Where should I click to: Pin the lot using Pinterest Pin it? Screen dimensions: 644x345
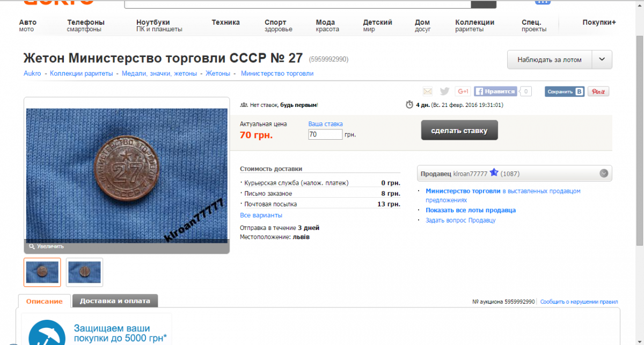pyautogui.click(x=598, y=91)
